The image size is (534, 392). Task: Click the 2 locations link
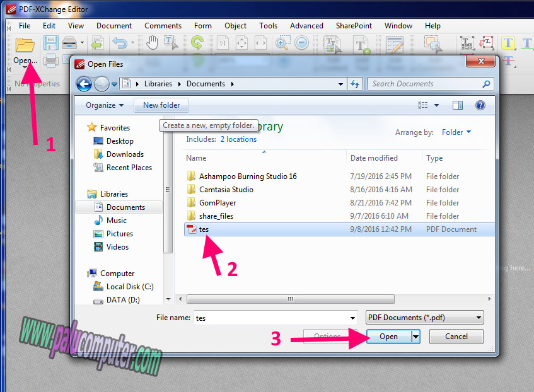238,139
